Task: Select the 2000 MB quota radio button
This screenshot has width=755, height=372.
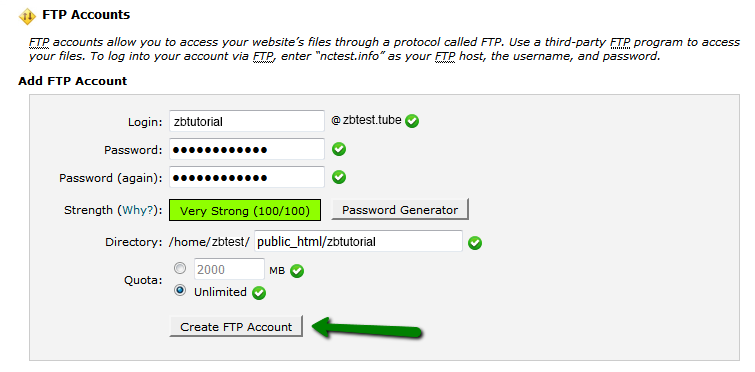Action: tap(180, 268)
